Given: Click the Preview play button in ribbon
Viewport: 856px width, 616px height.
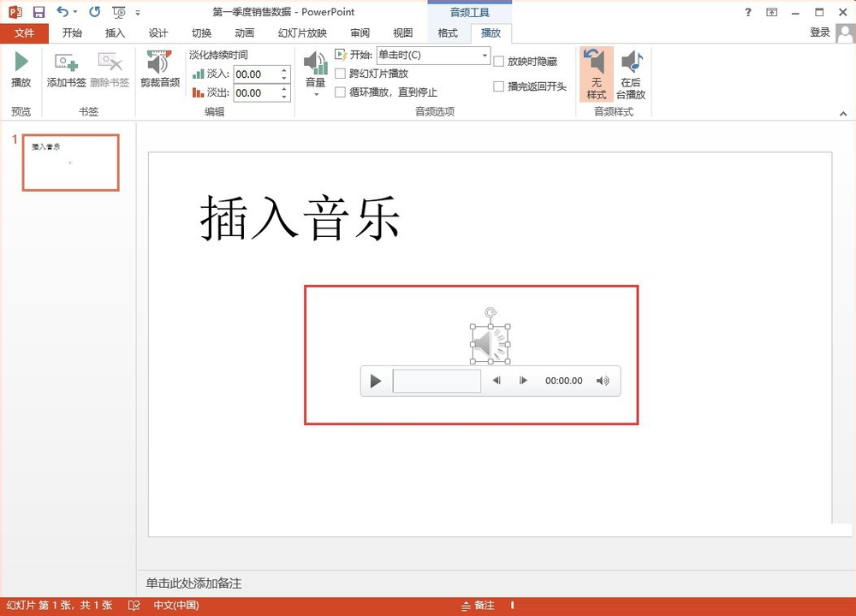Looking at the screenshot, I should (x=21, y=69).
